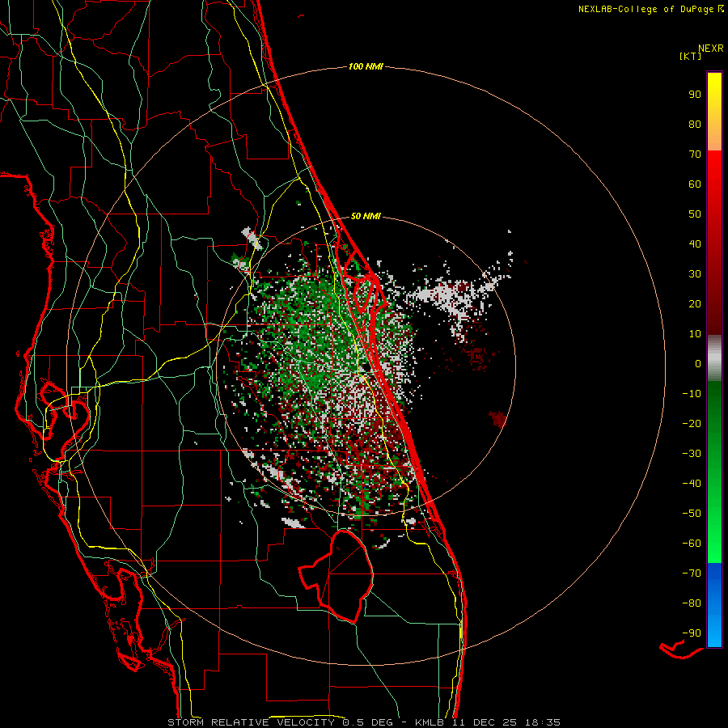Click the 0 value on velocity scale
The height and width of the screenshot is (728, 728).
pyautogui.click(x=698, y=364)
